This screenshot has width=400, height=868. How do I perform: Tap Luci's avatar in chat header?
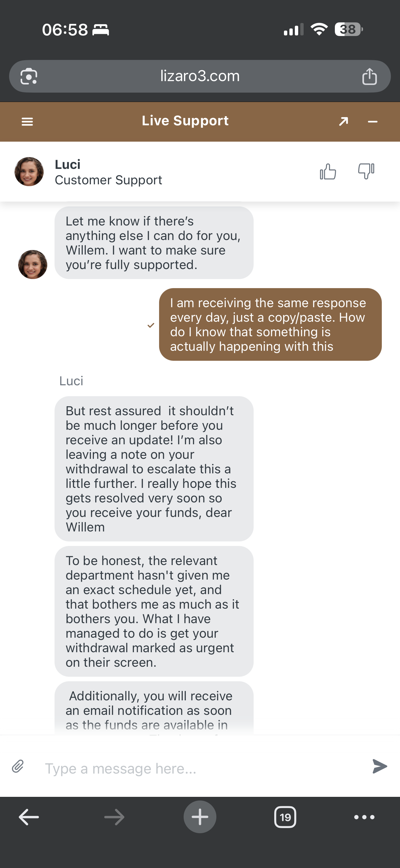(x=29, y=172)
